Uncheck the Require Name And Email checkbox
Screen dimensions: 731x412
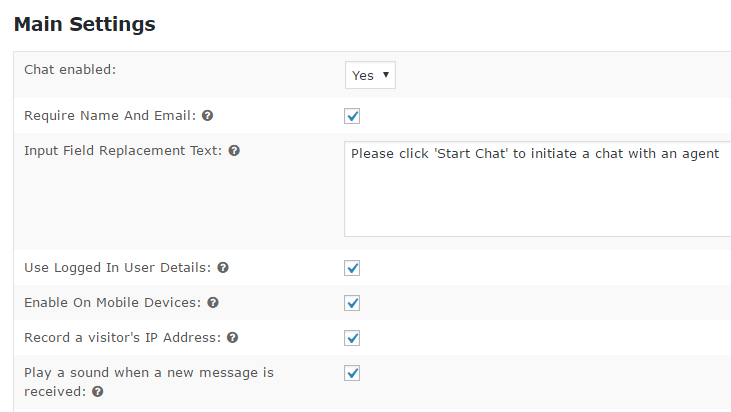352,116
